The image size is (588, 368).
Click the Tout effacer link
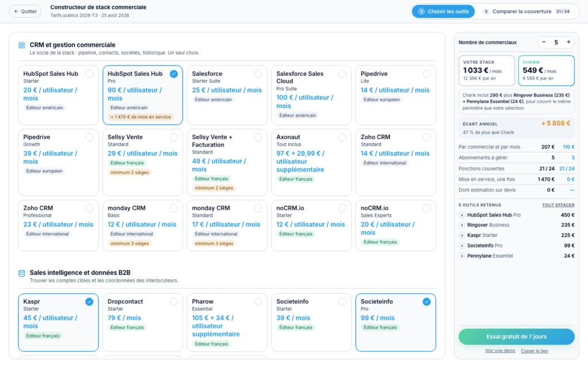(x=558, y=205)
